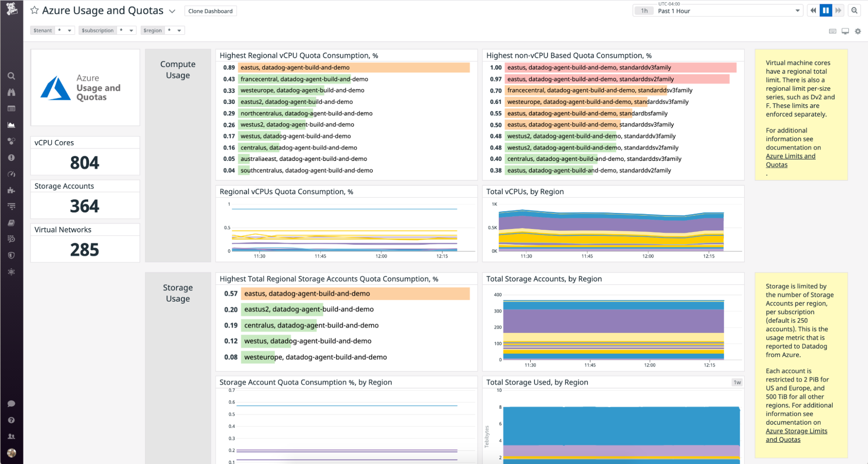Pause dashboard auto-refresh
The image size is (868, 464).
825,10
